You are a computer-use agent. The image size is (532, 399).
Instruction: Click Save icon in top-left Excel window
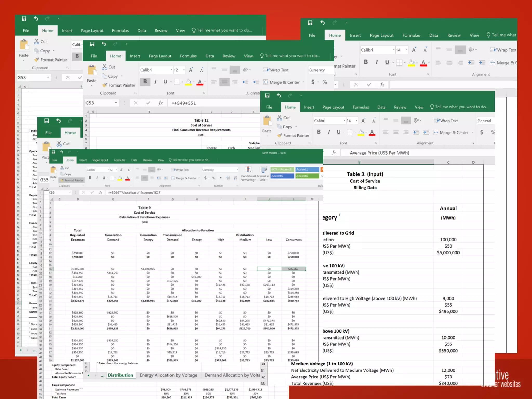click(24, 18)
